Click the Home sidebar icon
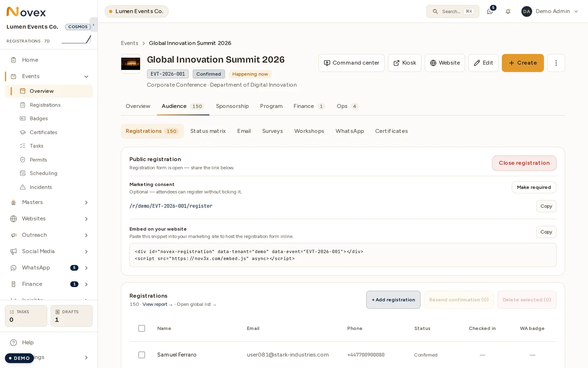 (x=13, y=60)
